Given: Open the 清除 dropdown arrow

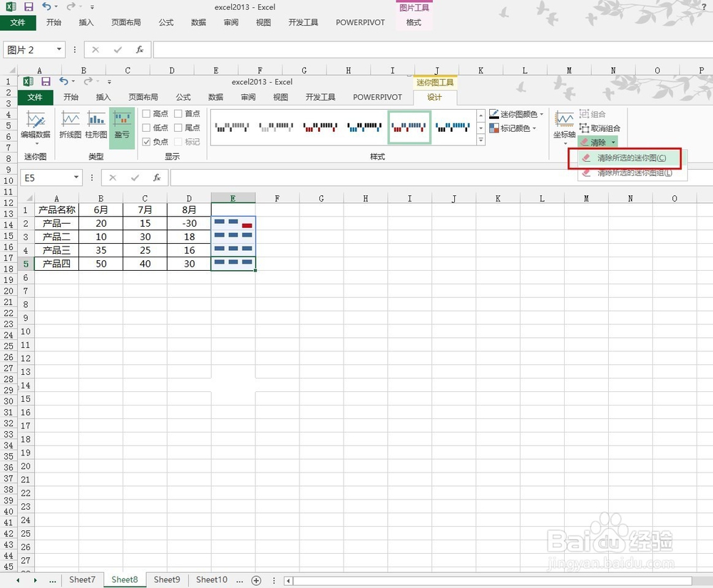Looking at the screenshot, I should [x=612, y=142].
